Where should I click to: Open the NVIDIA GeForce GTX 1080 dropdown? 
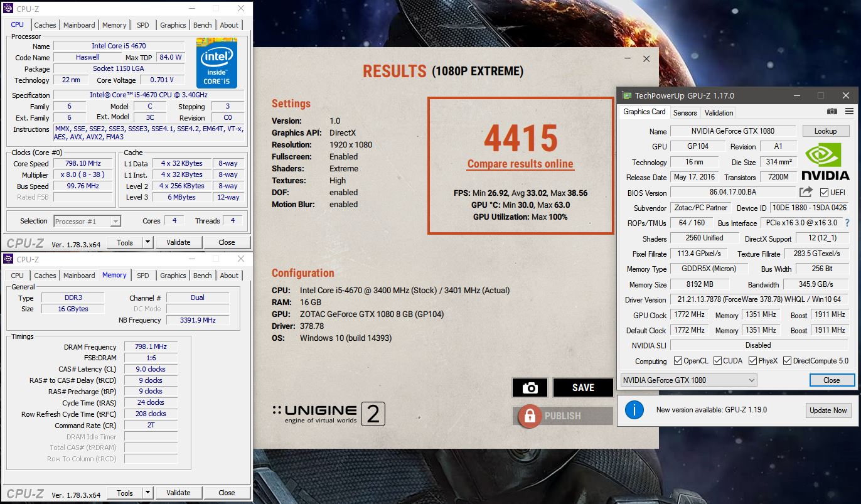(x=688, y=380)
